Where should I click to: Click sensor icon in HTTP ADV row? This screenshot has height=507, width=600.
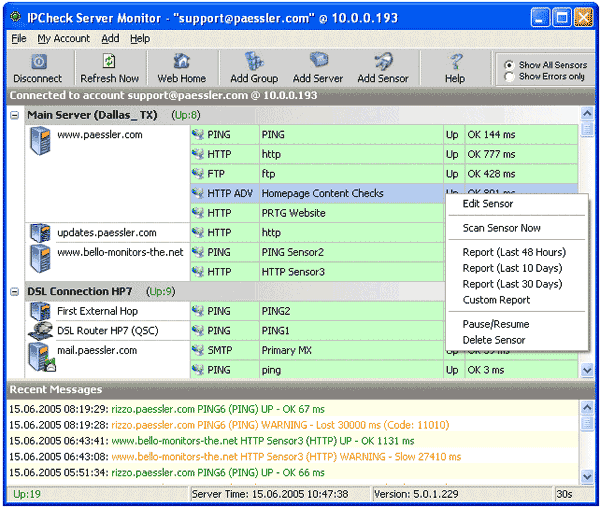tap(197, 193)
